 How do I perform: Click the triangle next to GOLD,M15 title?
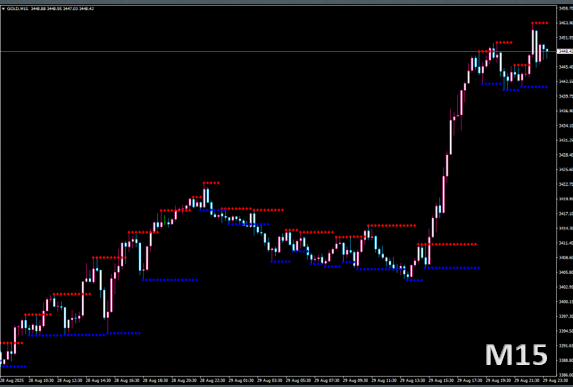pyautogui.click(x=3, y=8)
